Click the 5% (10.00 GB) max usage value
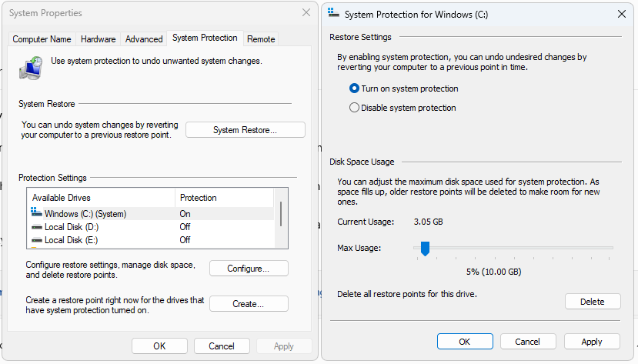638x364 pixels. 493,272
